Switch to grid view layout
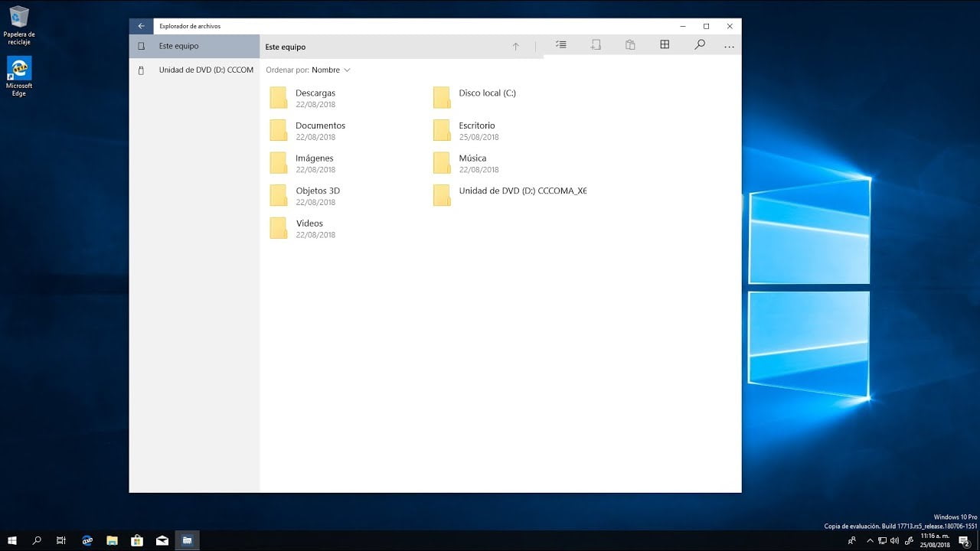The image size is (980, 551). point(665,45)
